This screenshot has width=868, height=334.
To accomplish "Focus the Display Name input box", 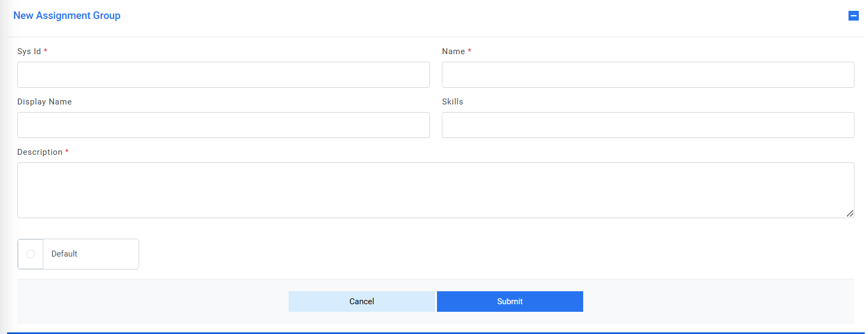I will (x=223, y=125).
